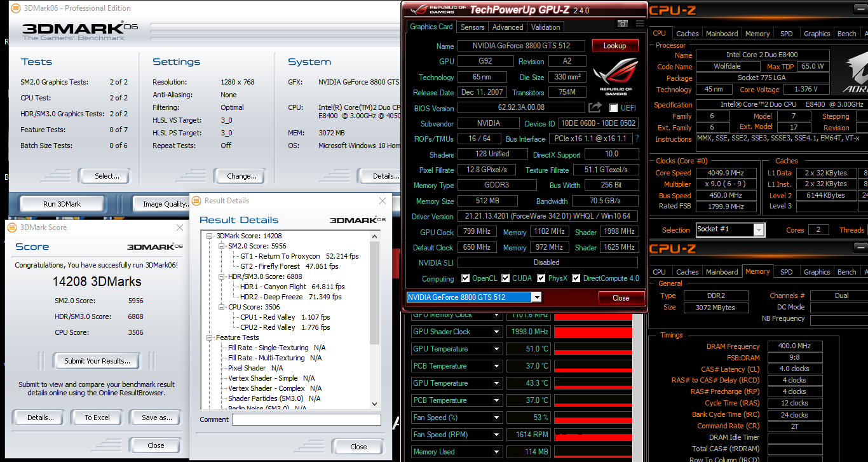Viewport: 868px width, 462px height.
Task: Toggle the PhysX checkbox
Action: click(541, 278)
